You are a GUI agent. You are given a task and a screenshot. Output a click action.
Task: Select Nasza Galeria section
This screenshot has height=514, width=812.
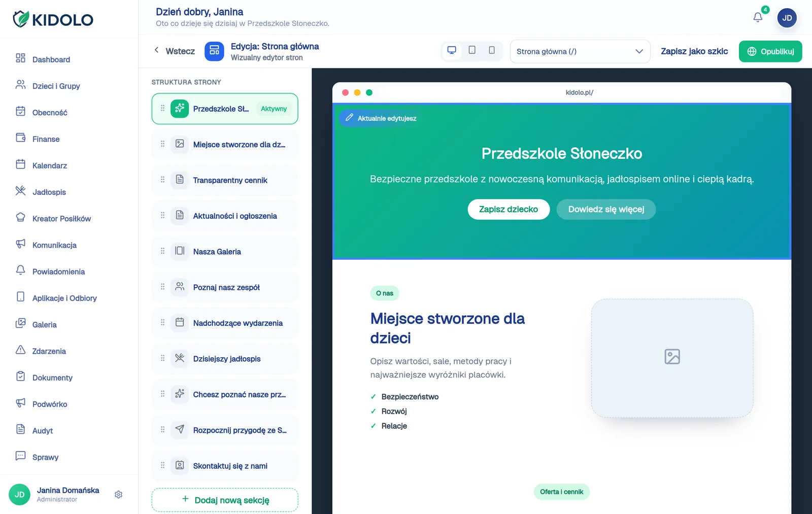(x=225, y=252)
